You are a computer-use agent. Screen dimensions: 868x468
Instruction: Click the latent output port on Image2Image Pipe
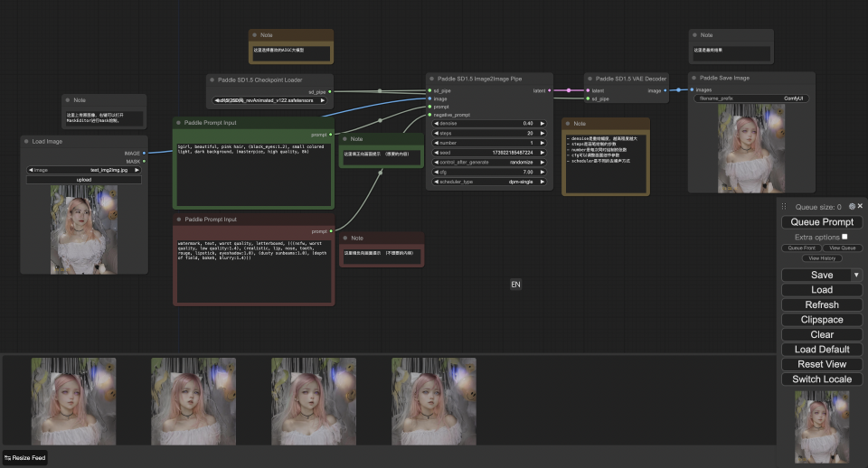[549, 90]
